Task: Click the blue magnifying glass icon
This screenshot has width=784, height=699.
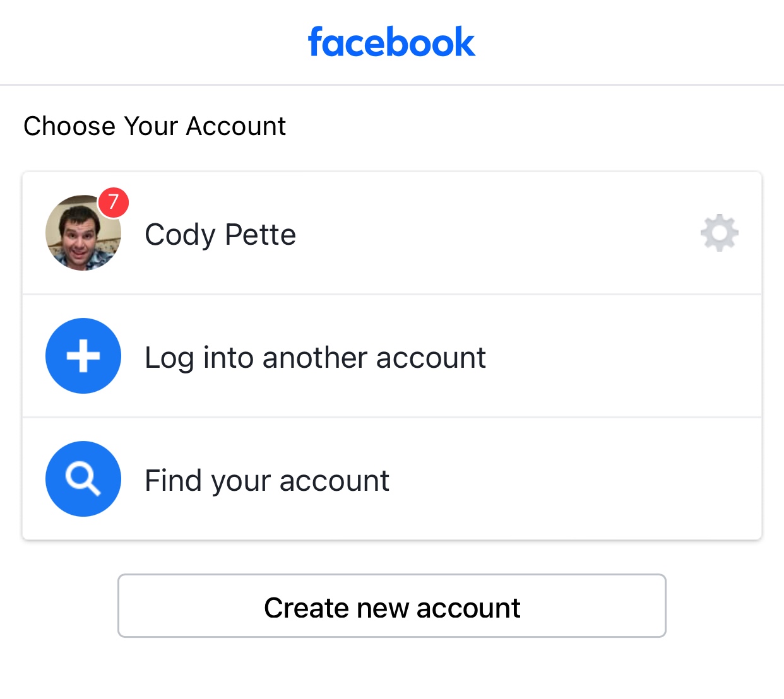Action: point(83,479)
